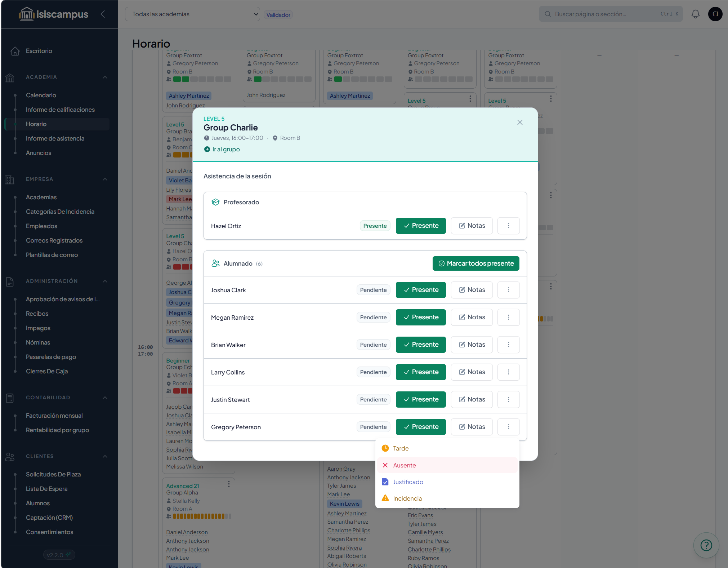Open the help question mark button
The width and height of the screenshot is (728, 568).
[706, 545]
